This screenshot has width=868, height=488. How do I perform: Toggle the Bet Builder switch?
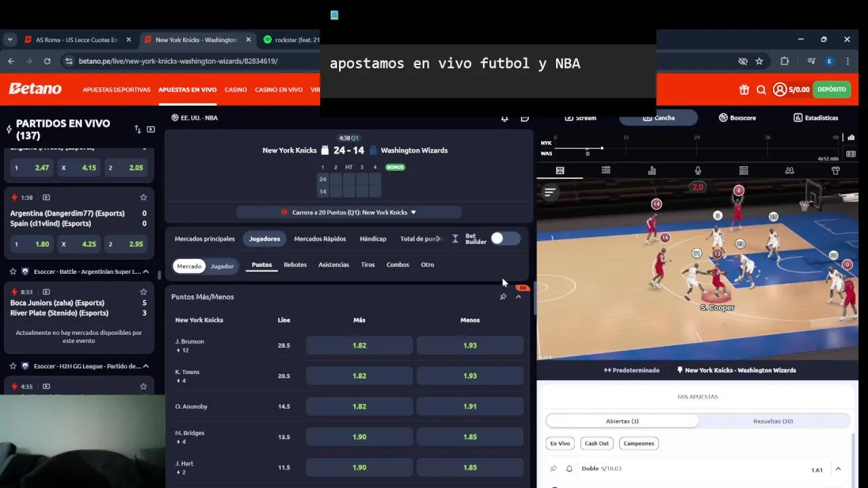[x=506, y=239]
